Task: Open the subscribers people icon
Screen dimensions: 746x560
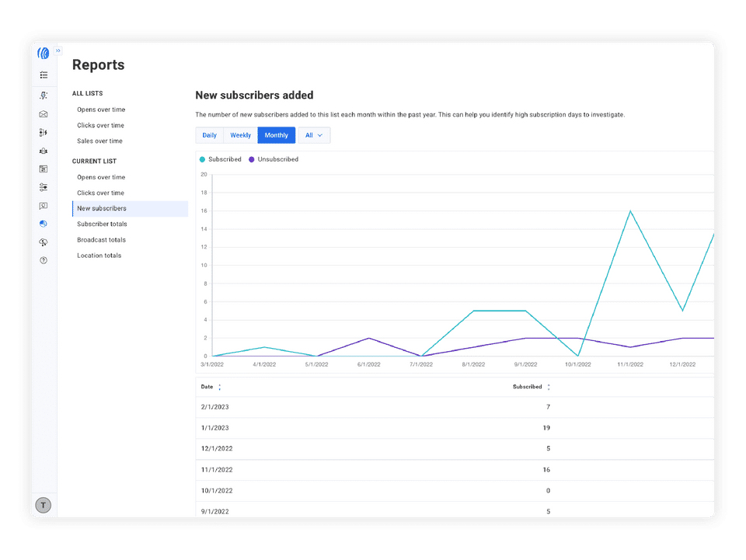Action: tap(44, 151)
